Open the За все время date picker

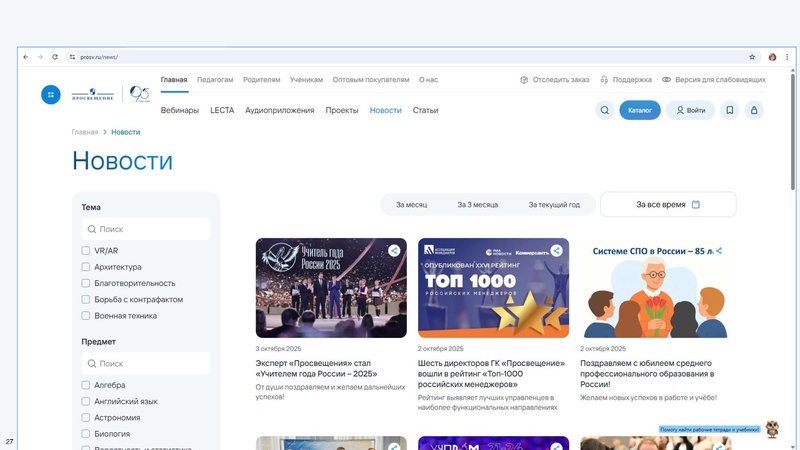coord(668,204)
